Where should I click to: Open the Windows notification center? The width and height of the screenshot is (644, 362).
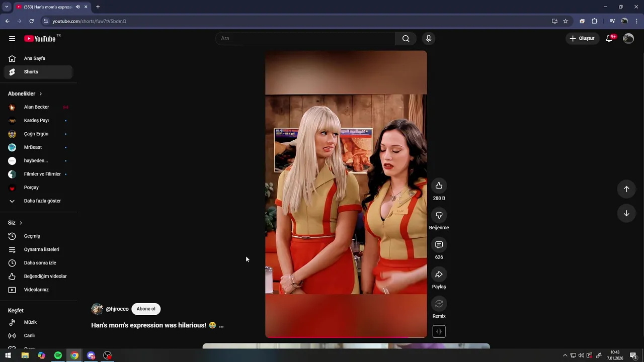634,355
